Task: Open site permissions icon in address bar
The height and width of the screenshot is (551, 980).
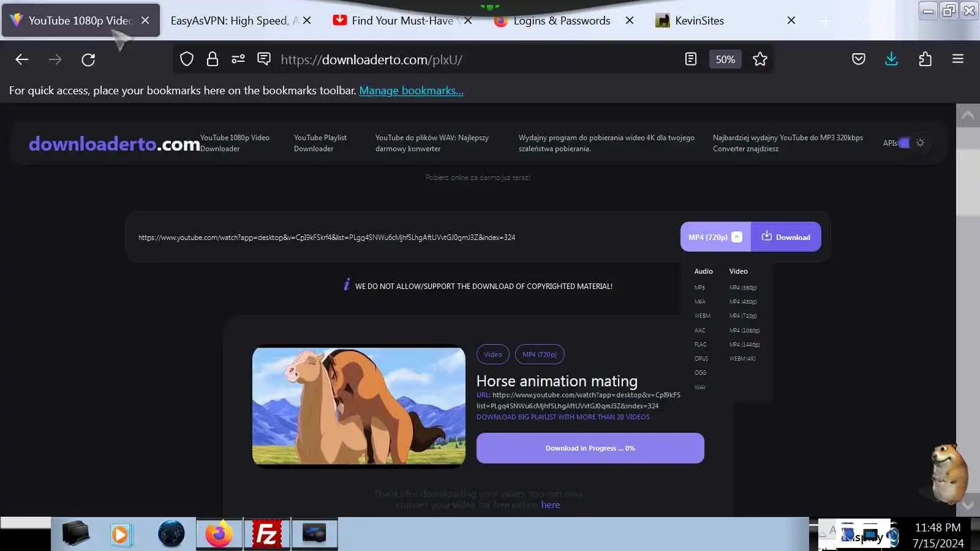Action: click(x=238, y=59)
